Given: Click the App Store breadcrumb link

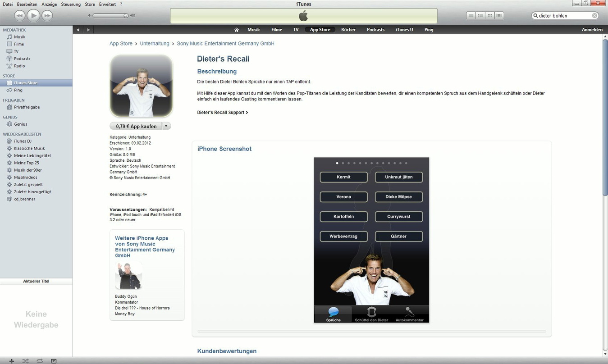Looking at the screenshot, I should [121, 44].
